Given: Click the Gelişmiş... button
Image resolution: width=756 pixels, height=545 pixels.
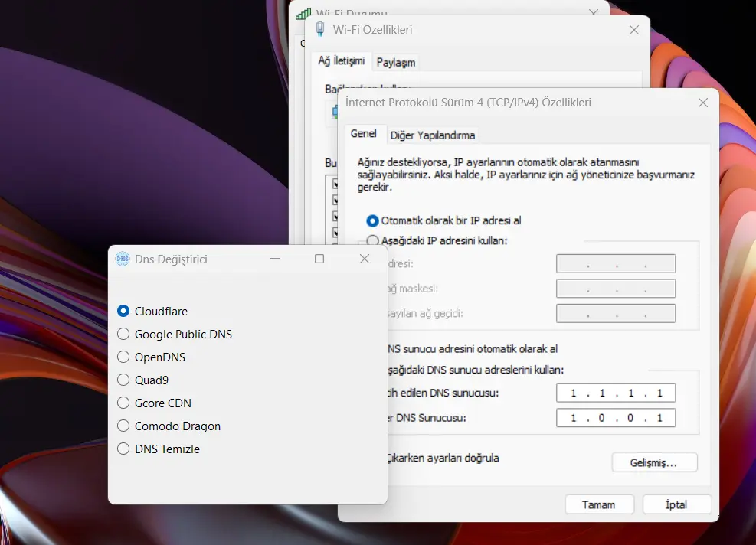Looking at the screenshot, I should [654, 462].
